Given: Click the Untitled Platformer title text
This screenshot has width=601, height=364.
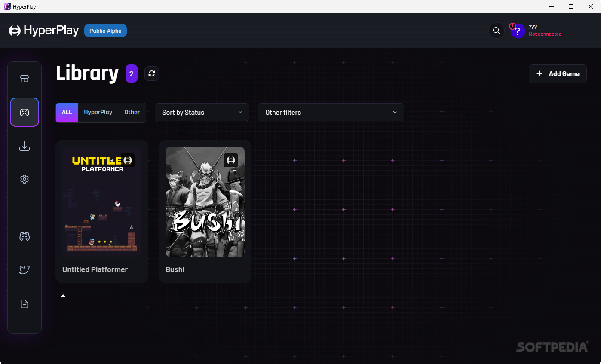Looking at the screenshot, I should 95,269.
